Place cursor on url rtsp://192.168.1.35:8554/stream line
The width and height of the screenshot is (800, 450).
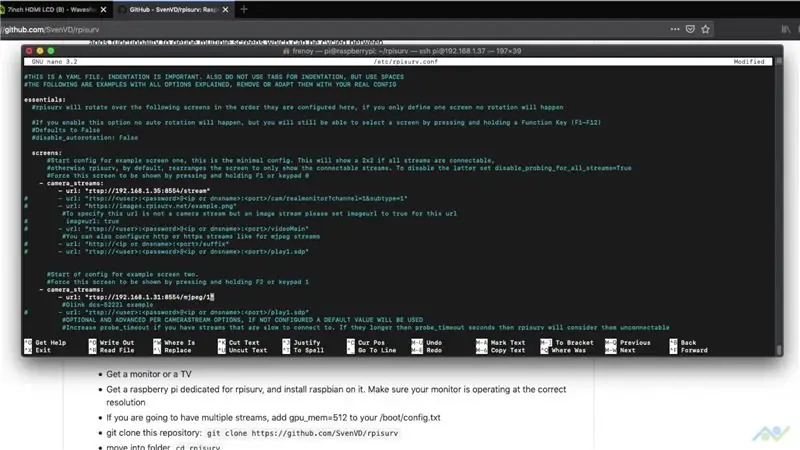tap(134, 191)
